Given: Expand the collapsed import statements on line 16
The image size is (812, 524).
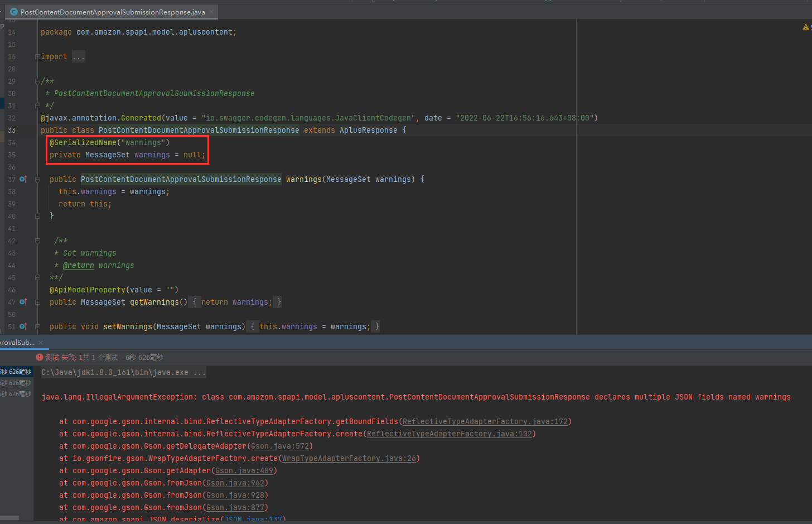Looking at the screenshot, I should 37,56.
